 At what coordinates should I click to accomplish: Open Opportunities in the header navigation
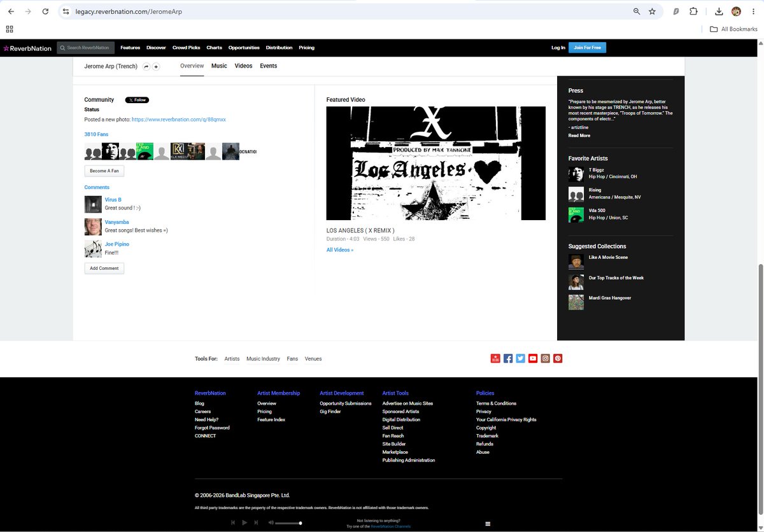[x=244, y=48]
